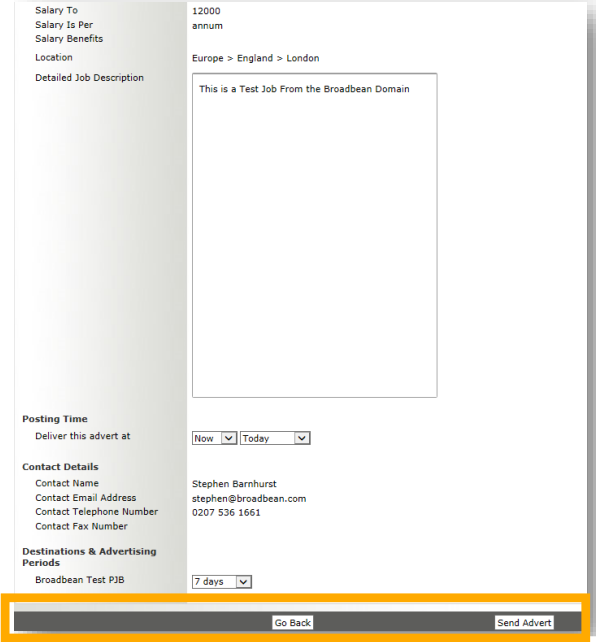This screenshot has height=642, width=596.
Task: Click the 'Deliver this advert at' label
Action: [x=83, y=436]
